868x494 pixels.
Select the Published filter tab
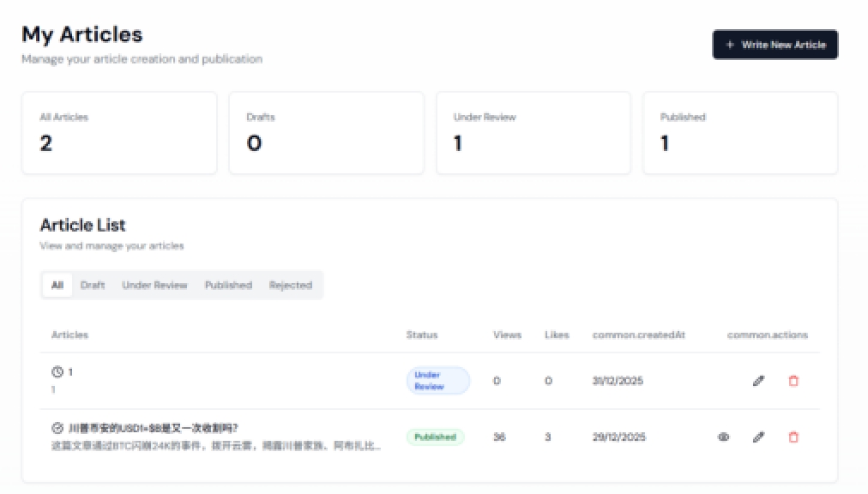[227, 285]
